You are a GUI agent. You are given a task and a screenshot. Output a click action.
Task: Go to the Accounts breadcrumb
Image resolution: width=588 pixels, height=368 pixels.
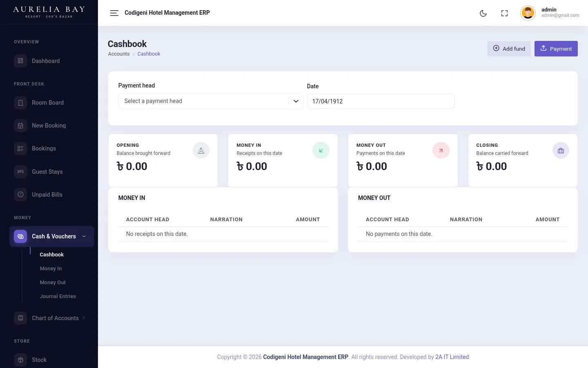click(119, 54)
